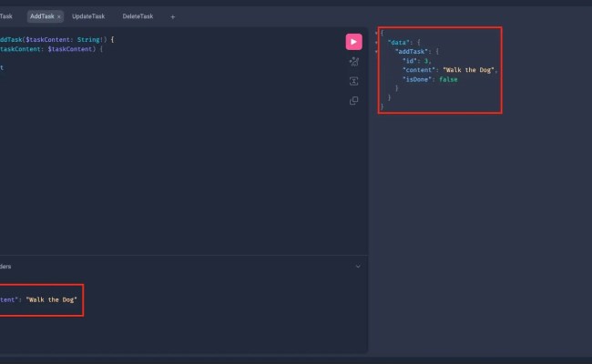Run the query with the pink play button

[x=353, y=42]
